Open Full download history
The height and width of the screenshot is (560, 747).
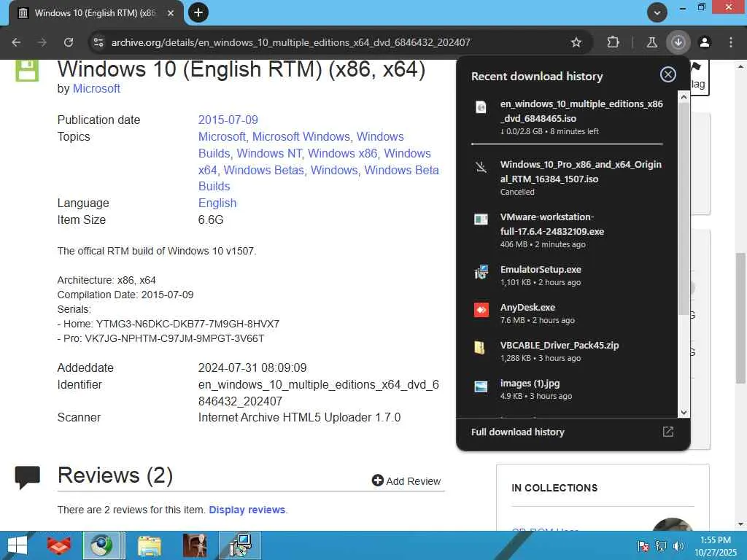[518, 432]
